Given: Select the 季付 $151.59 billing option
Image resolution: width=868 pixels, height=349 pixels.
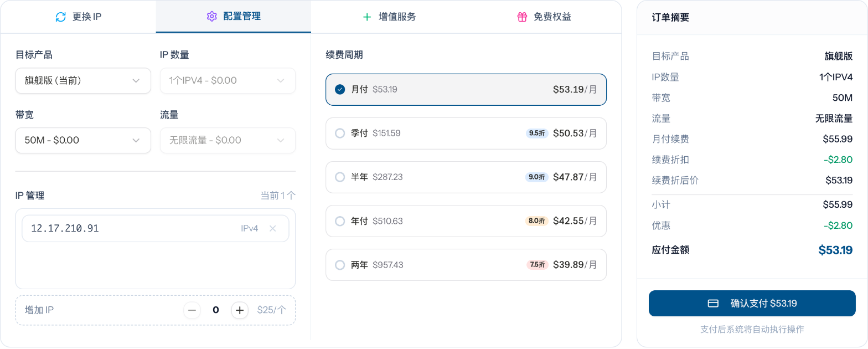Looking at the screenshot, I should pos(466,133).
